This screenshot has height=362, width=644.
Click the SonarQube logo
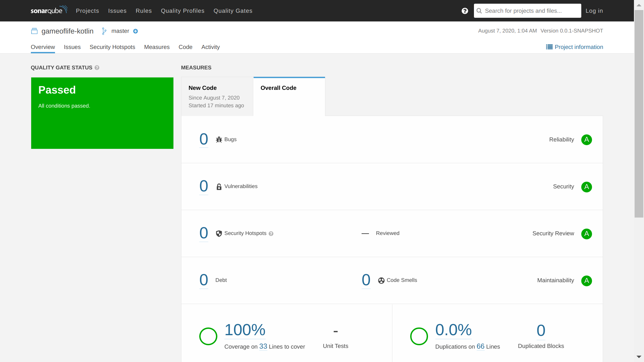49,10
